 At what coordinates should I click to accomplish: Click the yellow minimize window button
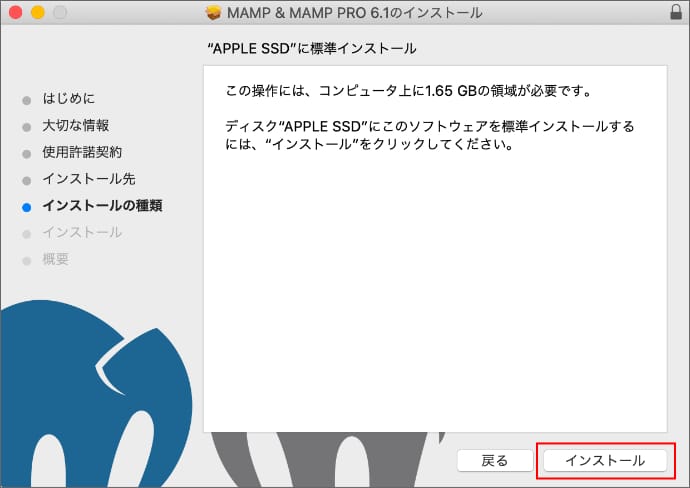38,13
